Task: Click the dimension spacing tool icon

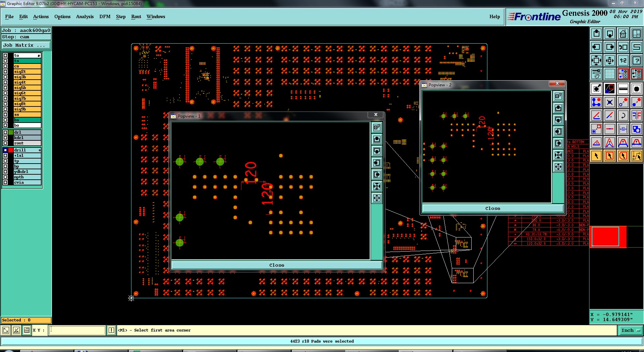Action: (x=623, y=129)
